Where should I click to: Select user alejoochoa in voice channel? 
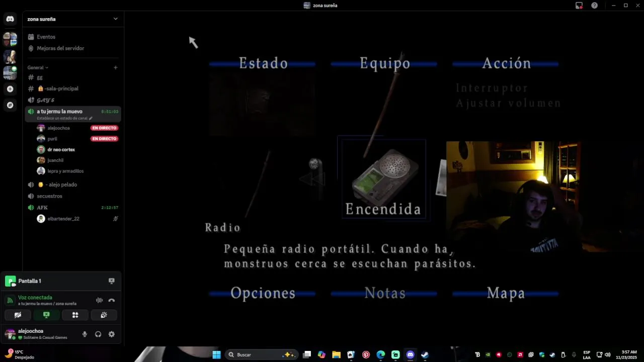click(x=58, y=128)
